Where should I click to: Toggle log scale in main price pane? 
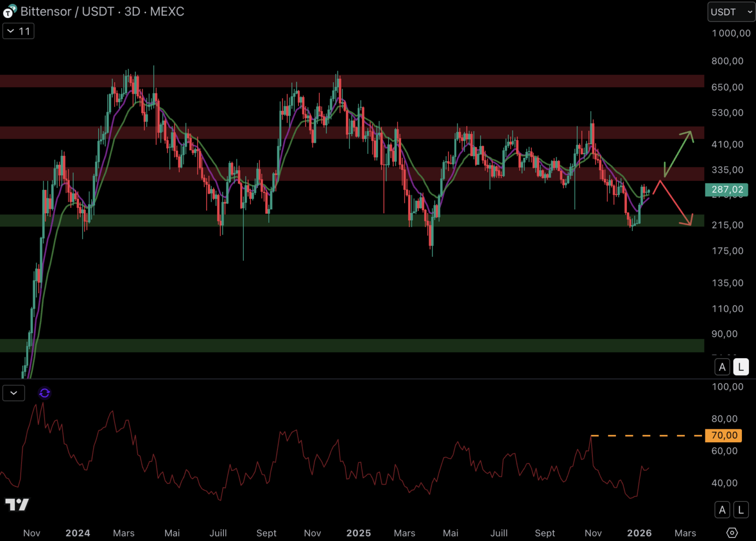click(x=741, y=367)
